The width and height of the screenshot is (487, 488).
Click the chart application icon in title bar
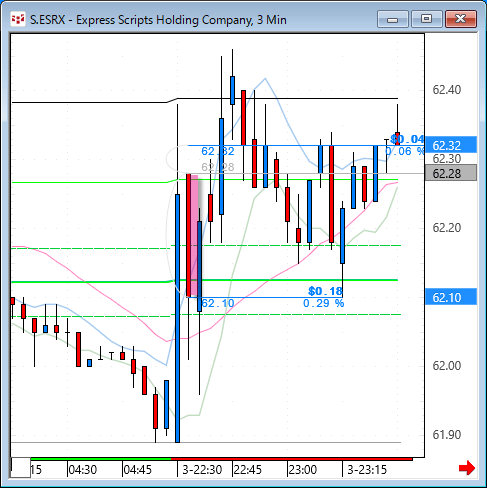click(18, 19)
